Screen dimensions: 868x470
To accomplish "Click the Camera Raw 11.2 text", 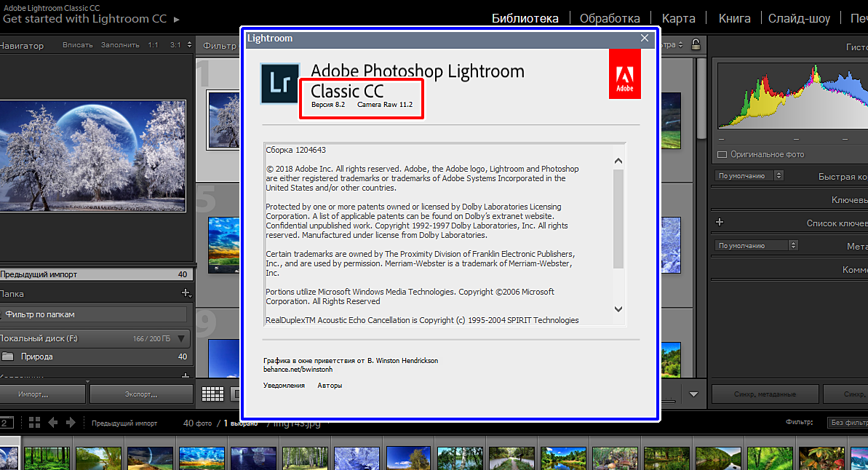I will (x=385, y=105).
